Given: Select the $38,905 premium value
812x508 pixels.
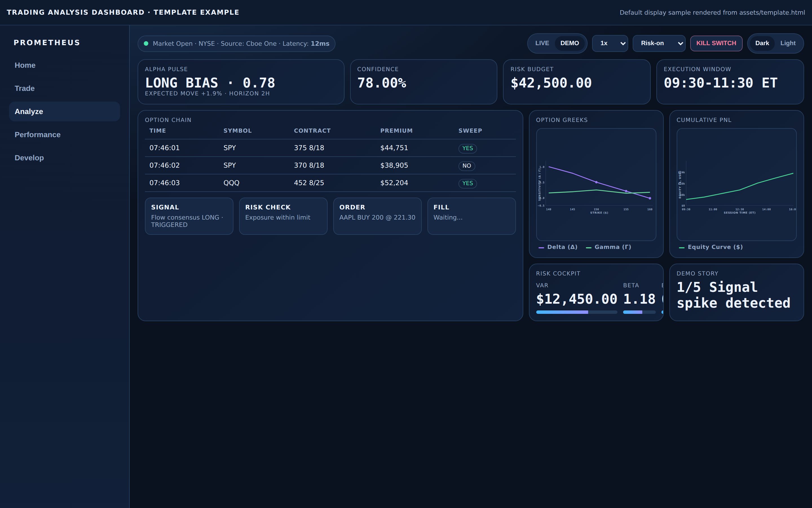Looking at the screenshot, I should (394, 165).
